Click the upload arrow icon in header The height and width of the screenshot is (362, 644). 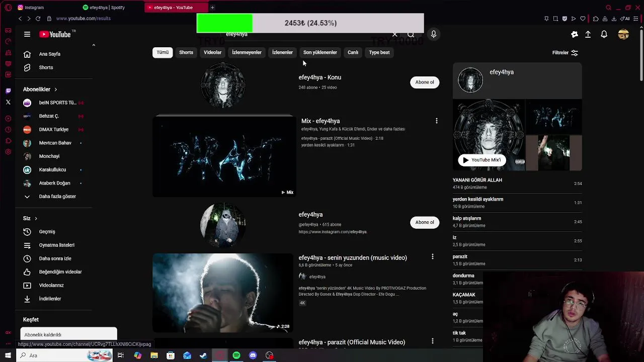[x=588, y=34]
